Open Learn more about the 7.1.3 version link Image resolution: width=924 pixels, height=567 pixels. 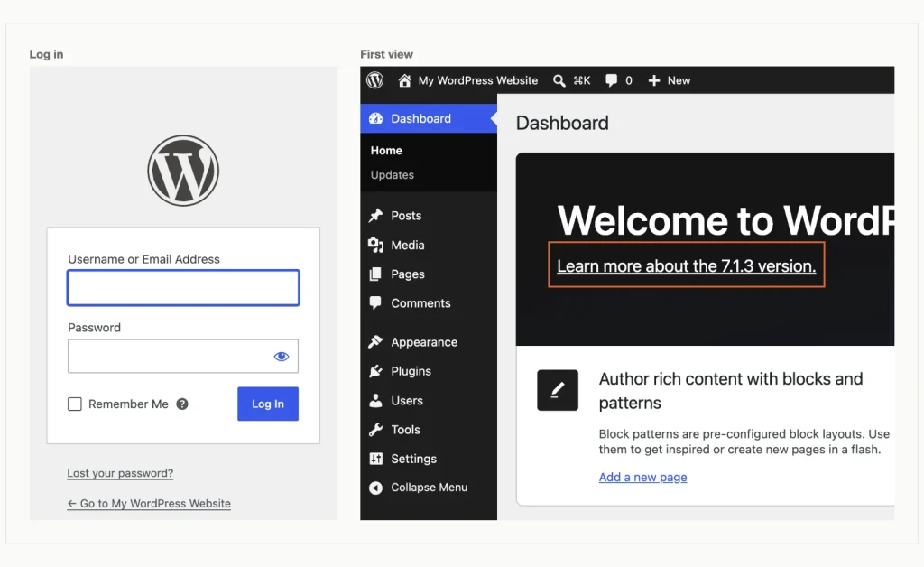[687, 265]
